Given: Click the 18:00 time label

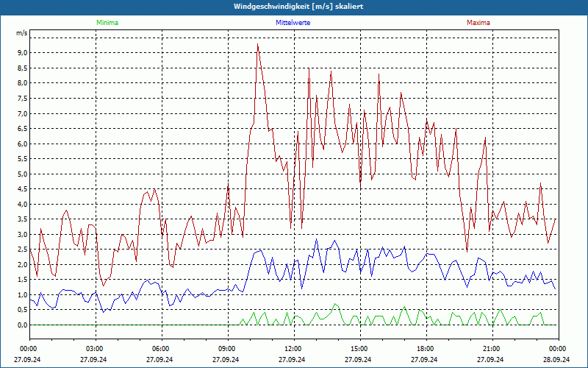Looking at the screenshot, I should click(x=426, y=349).
